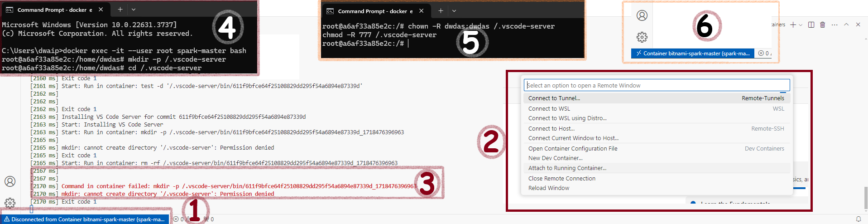Open tab dropdown in the Command Prompt showing mkdir
This screenshot has width=868, height=224.
click(134, 10)
